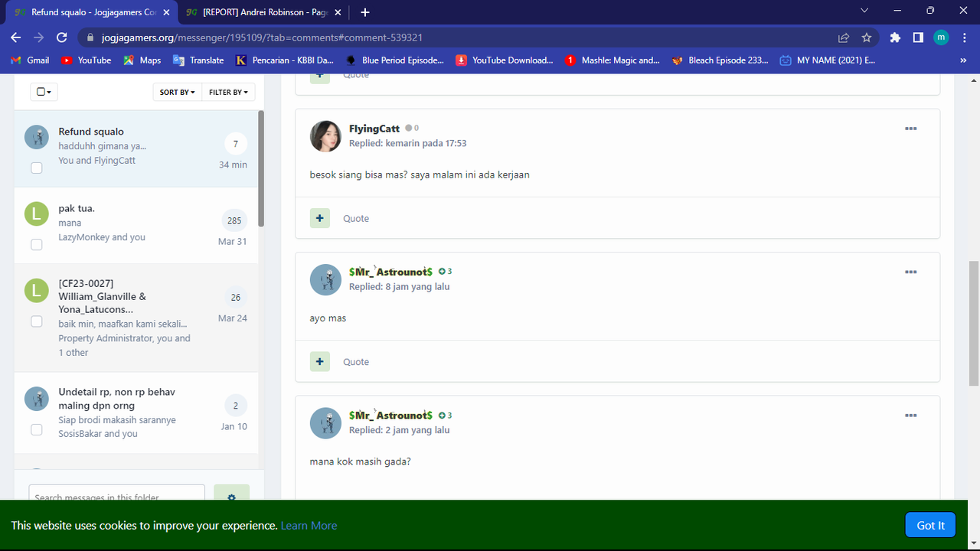
Task: Open the SORT BY dropdown
Action: click(x=177, y=92)
